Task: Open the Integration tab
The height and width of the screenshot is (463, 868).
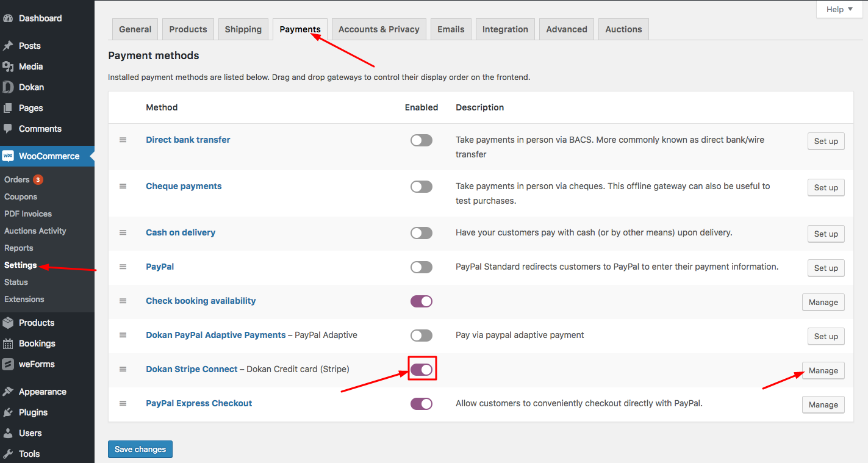Action: point(505,29)
